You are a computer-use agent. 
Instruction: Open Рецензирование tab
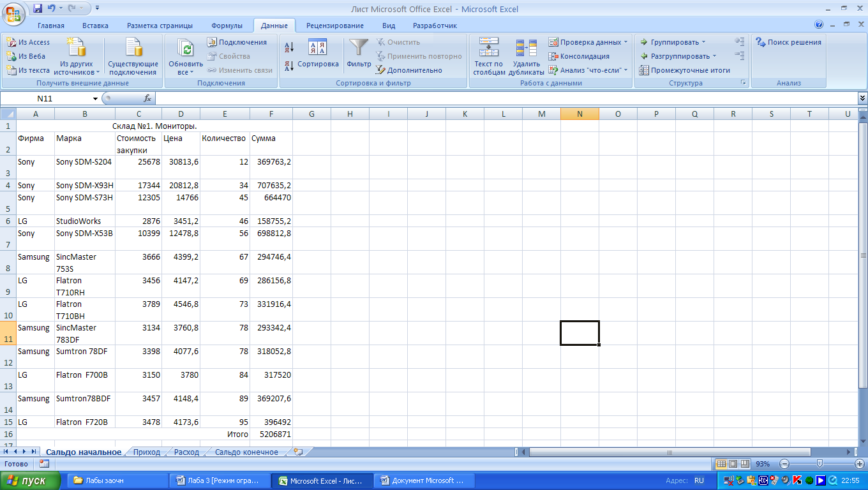335,26
